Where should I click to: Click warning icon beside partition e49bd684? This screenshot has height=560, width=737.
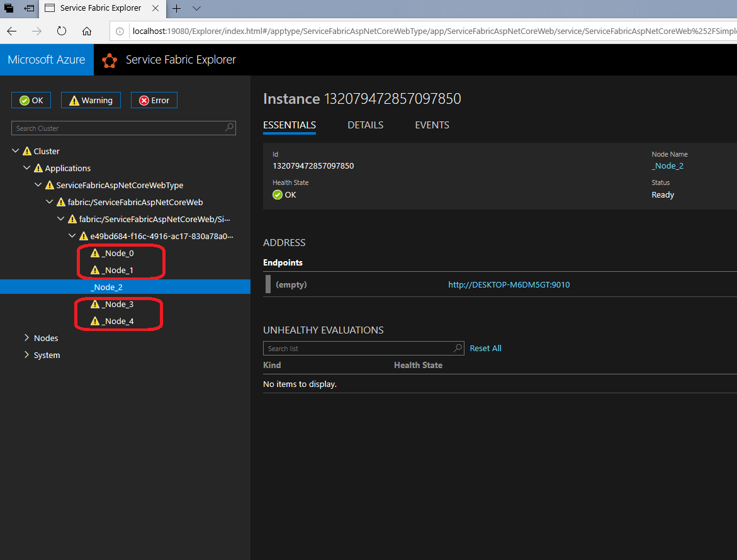pyautogui.click(x=84, y=236)
